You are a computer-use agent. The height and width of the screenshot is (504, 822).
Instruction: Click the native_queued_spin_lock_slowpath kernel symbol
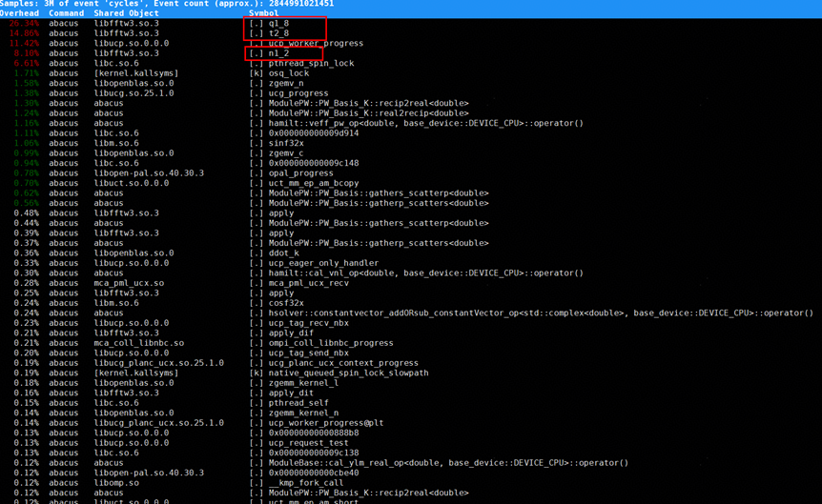coord(348,373)
